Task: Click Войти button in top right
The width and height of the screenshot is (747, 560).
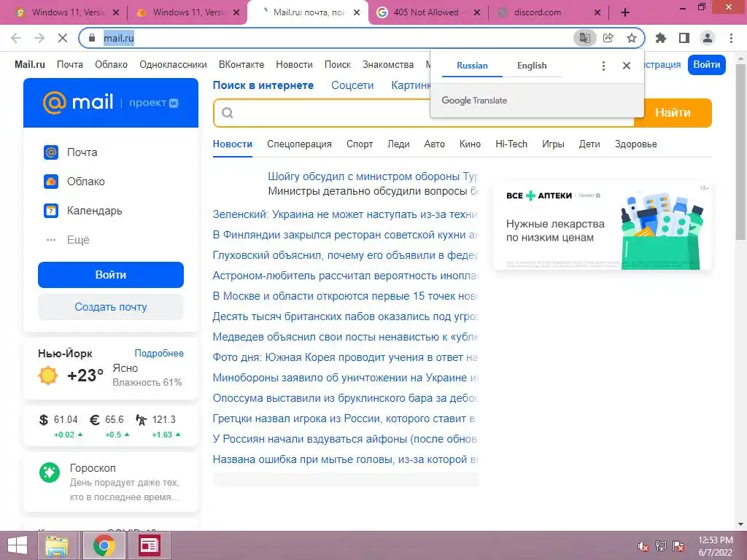Action: 706,65
